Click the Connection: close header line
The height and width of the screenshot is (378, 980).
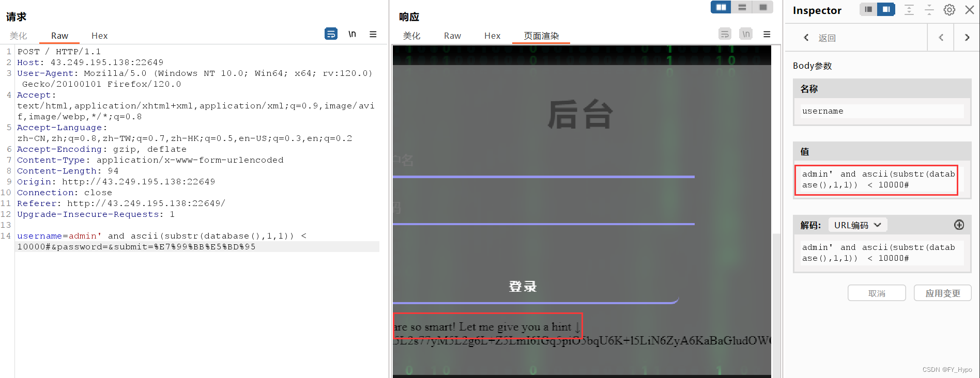[65, 193]
